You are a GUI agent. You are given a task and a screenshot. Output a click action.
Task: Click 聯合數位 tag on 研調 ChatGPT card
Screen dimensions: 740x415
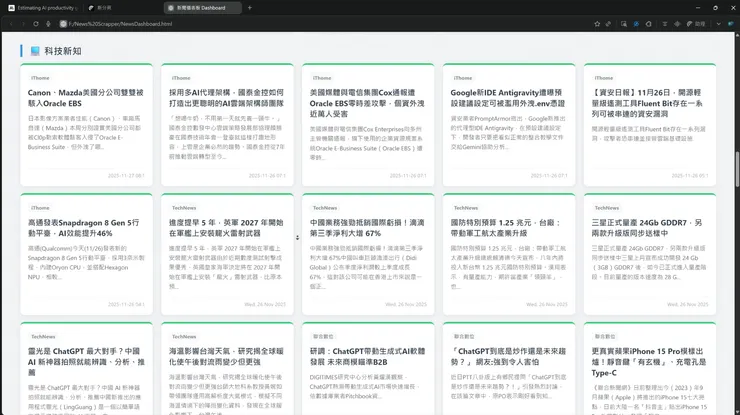click(x=323, y=337)
